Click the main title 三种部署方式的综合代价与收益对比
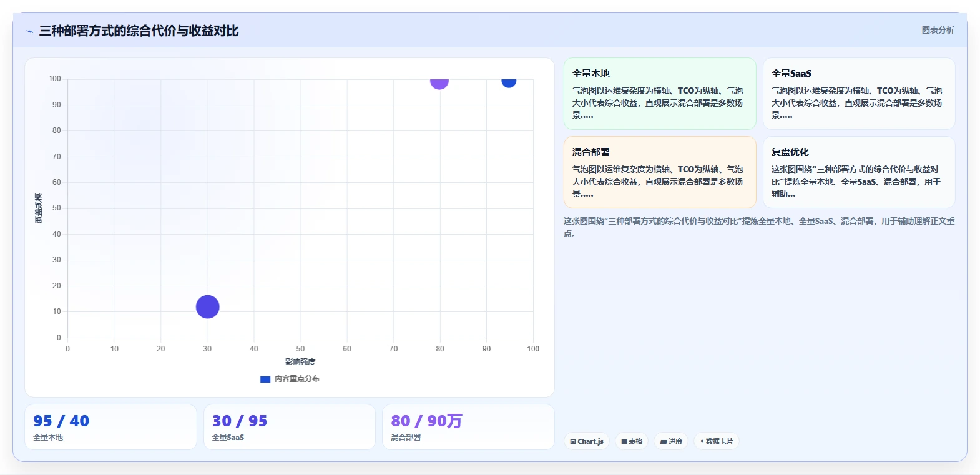The image size is (980, 475). click(139, 31)
